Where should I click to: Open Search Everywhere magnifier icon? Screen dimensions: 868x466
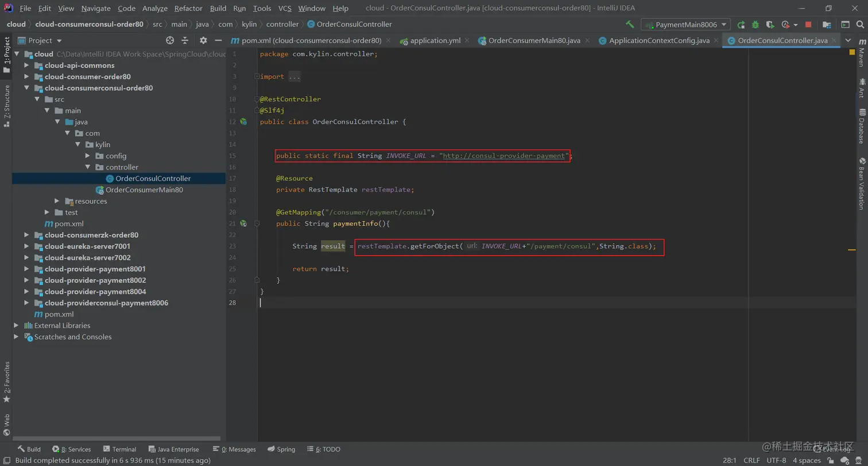[x=859, y=25]
